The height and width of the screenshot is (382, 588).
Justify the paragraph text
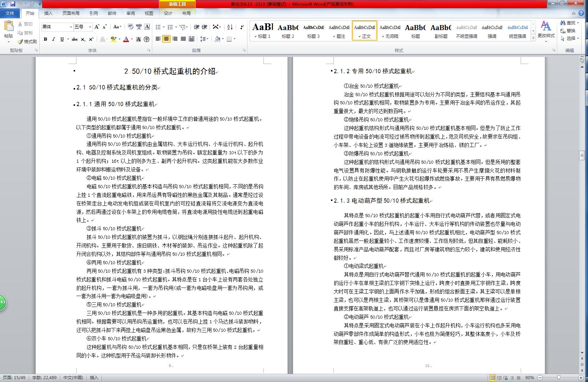(183, 39)
